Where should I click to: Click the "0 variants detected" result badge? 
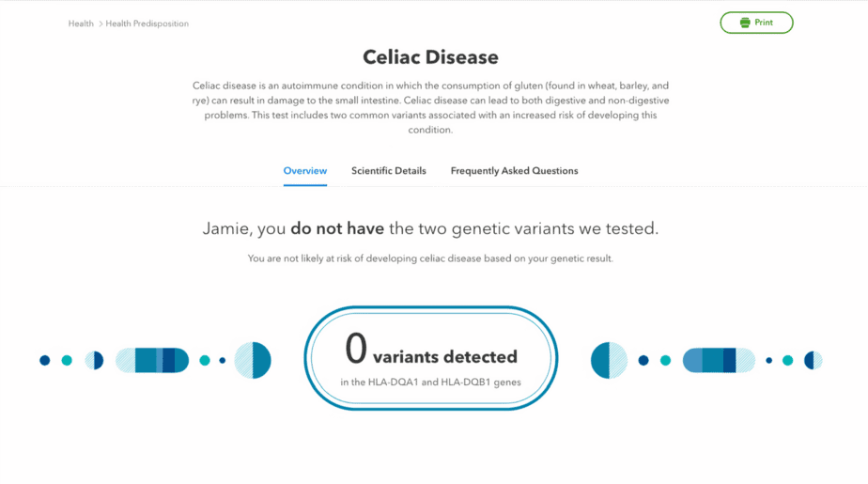coord(430,358)
